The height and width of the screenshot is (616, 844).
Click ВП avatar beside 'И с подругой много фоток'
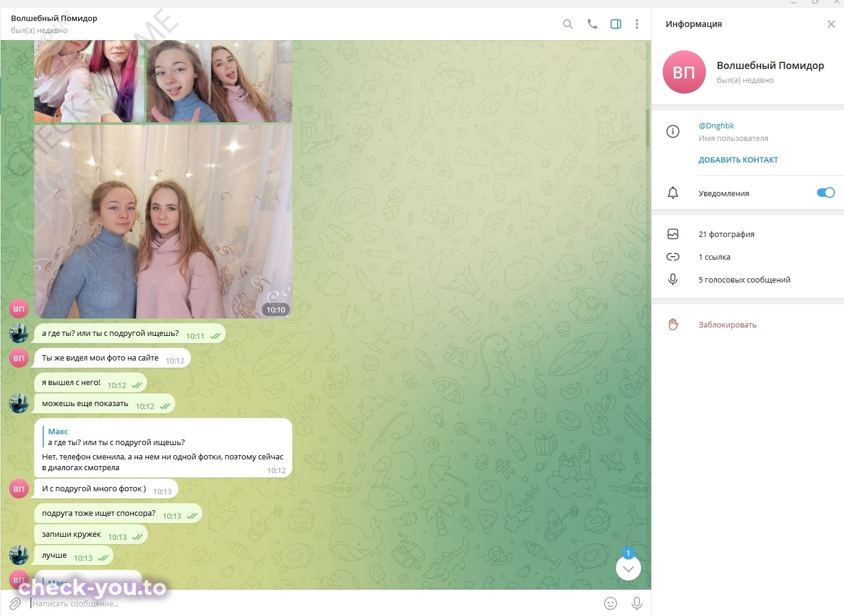pyautogui.click(x=19, y=489)
